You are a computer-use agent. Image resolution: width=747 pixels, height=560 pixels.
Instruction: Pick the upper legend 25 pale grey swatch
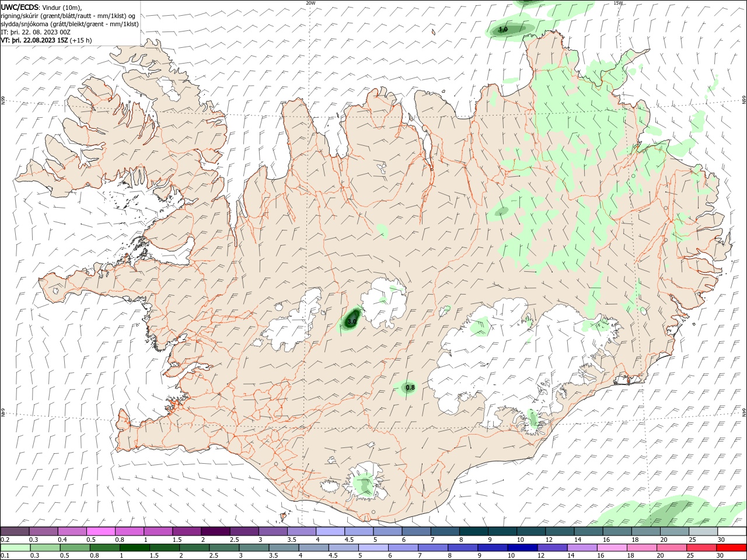pos(704,531)
